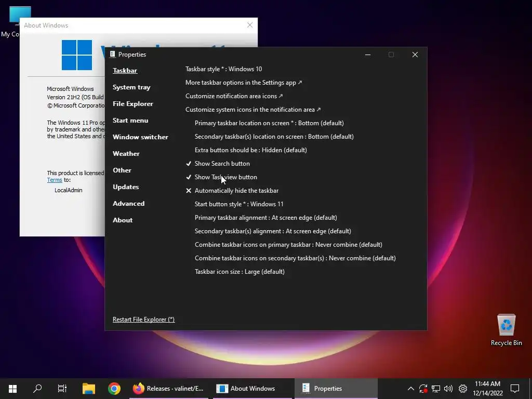Open More taskbar options in Settings app
The width and height of the screenshot is (532, 399).
[x=244, y=83]
